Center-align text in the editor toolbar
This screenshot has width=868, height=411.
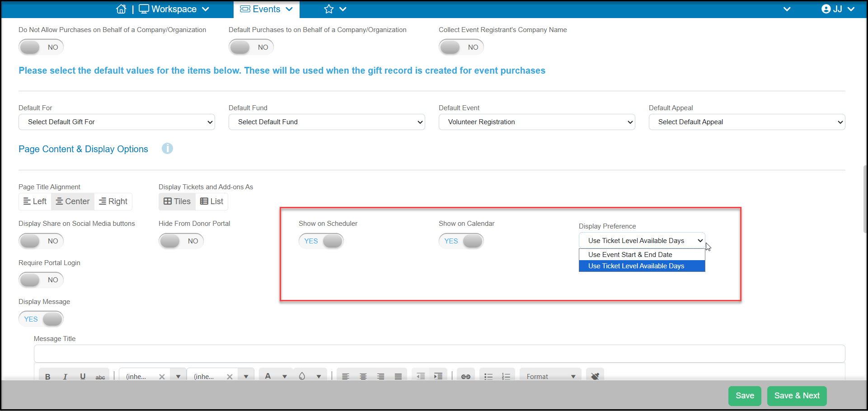363,376
